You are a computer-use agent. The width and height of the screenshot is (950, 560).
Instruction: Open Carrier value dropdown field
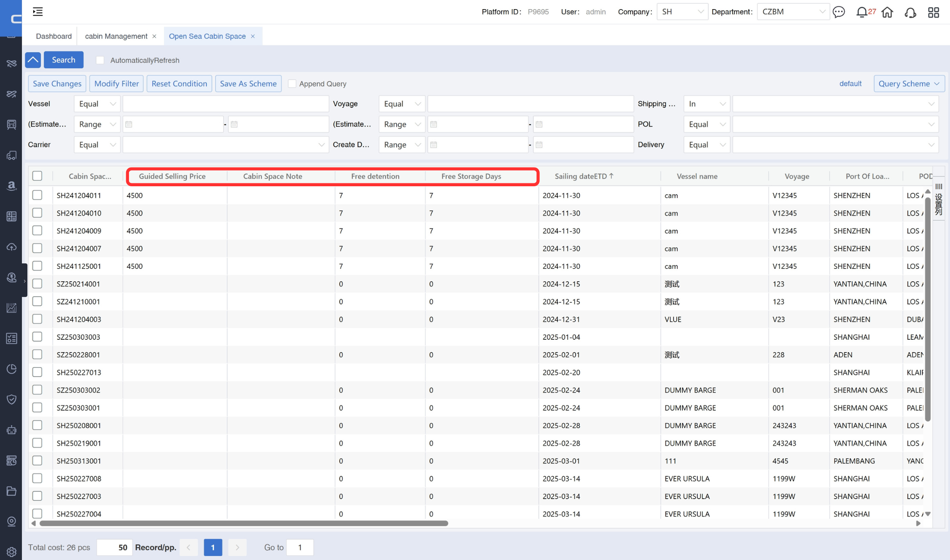click(x=226, y=145)
